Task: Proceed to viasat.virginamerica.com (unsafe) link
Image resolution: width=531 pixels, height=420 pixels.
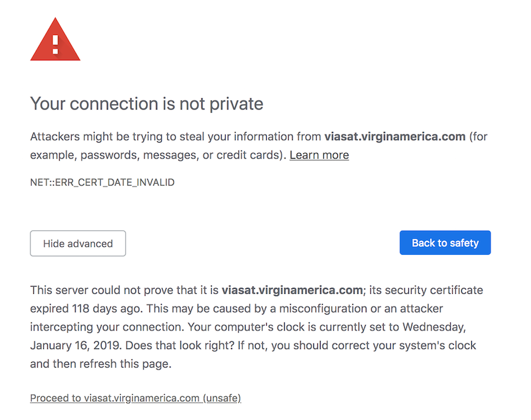Action: [135, 398]
